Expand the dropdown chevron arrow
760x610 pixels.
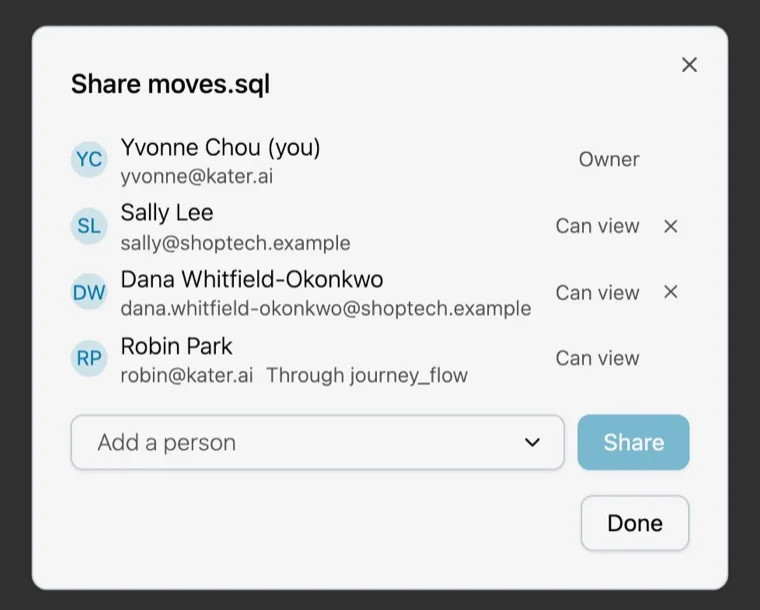pos(532,442)
